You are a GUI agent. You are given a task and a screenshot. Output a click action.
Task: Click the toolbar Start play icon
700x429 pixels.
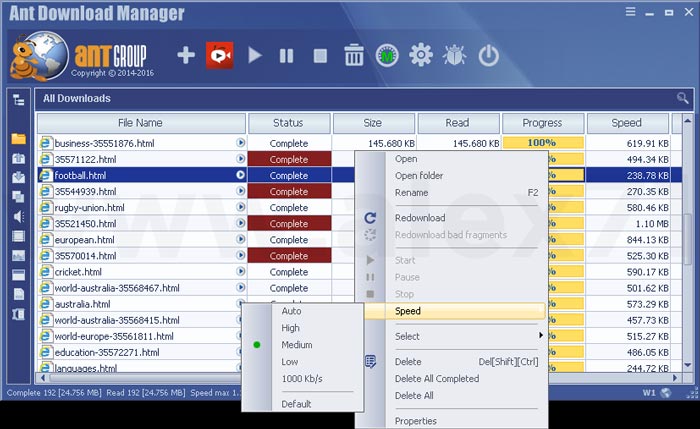[254, 56]
